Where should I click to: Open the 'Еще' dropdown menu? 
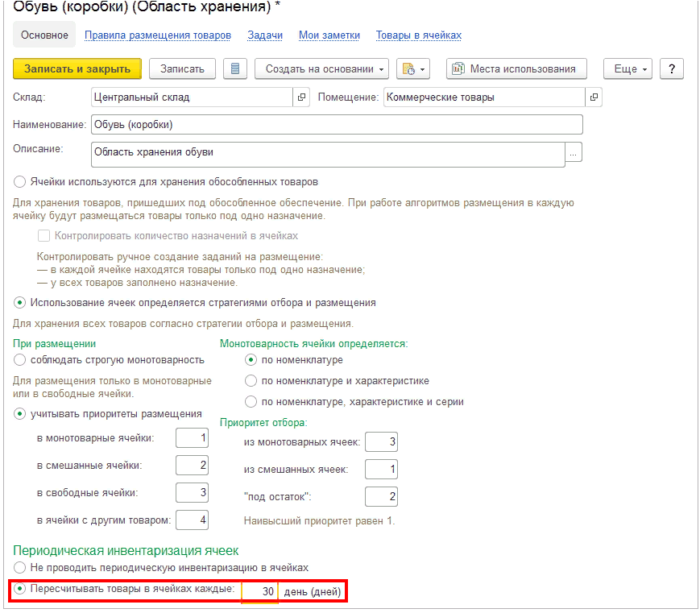(631, 68)
